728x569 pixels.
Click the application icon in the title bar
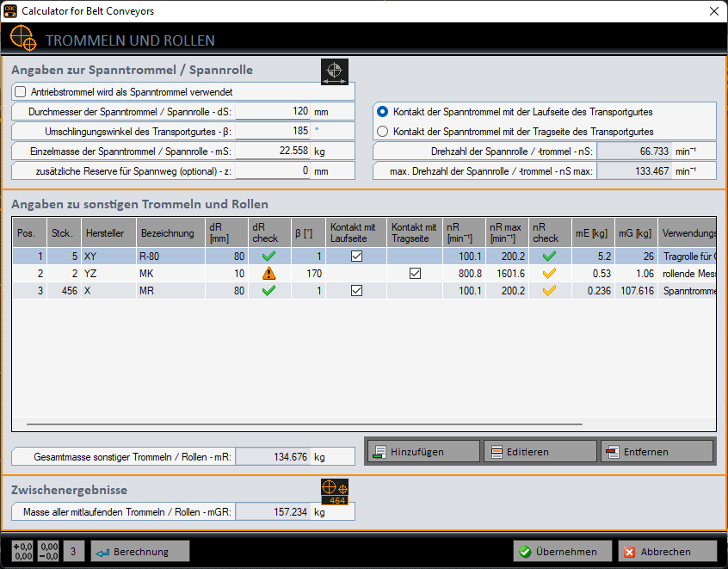11,10
